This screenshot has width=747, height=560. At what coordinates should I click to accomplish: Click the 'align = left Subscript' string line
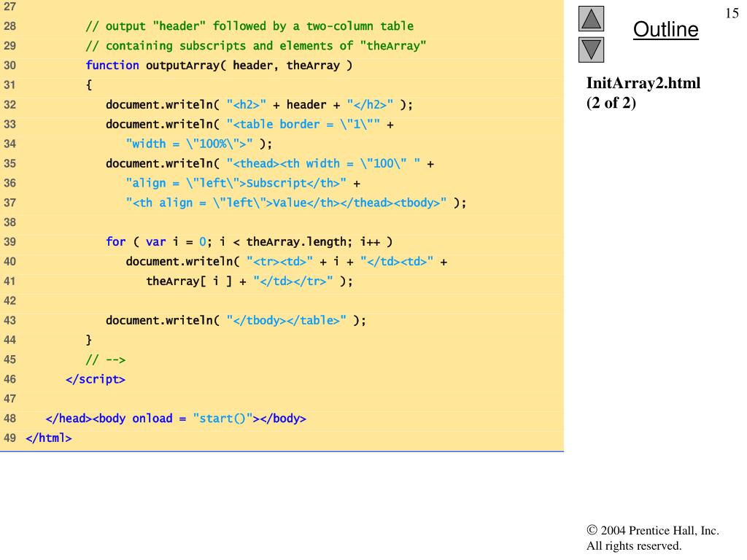[x=243, y=183]
